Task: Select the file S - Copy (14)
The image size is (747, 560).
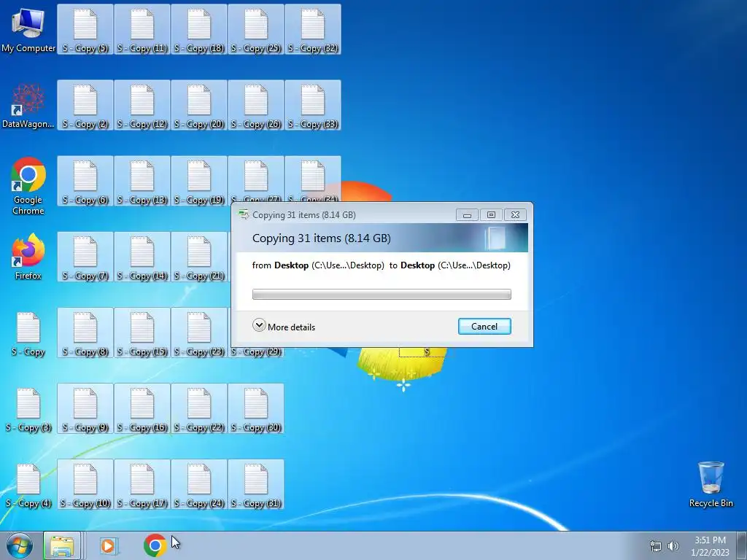Action: point(142,257)
